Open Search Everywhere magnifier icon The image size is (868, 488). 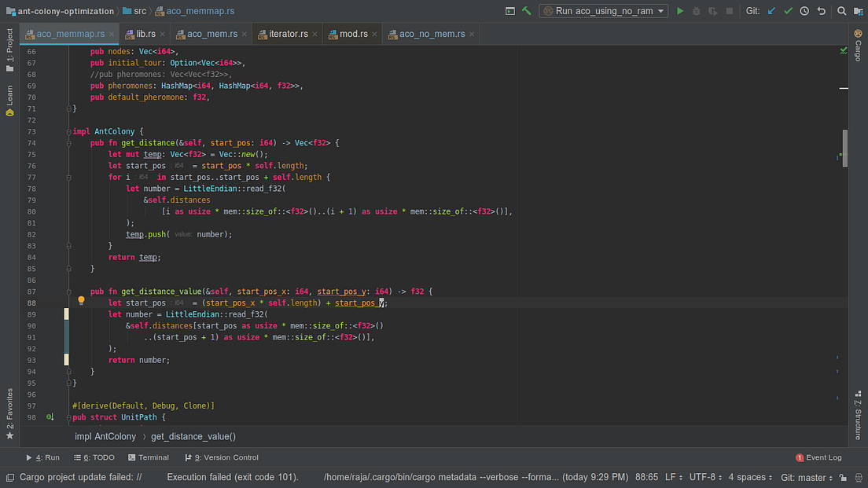(x=841, y=11)
